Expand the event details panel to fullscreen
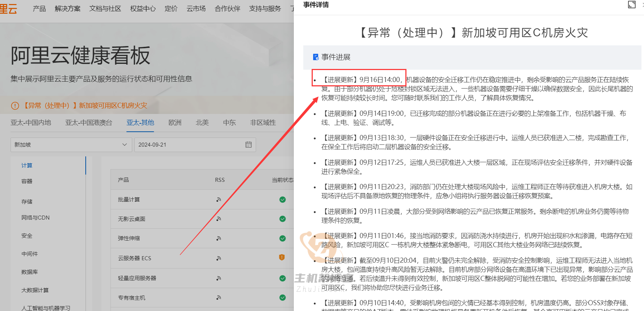644x311 pixels. [x=632, y=5]
